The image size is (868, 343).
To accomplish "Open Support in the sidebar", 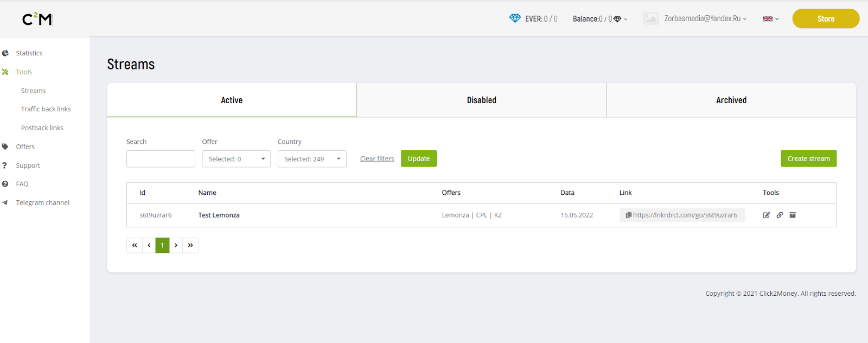I will click(28, 166).
